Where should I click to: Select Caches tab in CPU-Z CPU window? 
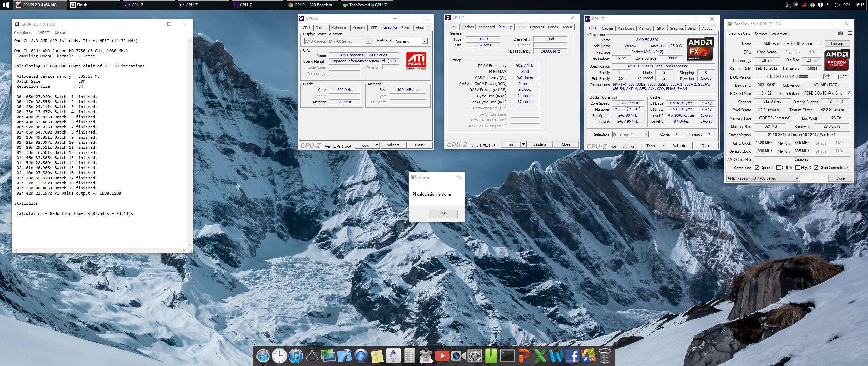click(x=607, y=28)
